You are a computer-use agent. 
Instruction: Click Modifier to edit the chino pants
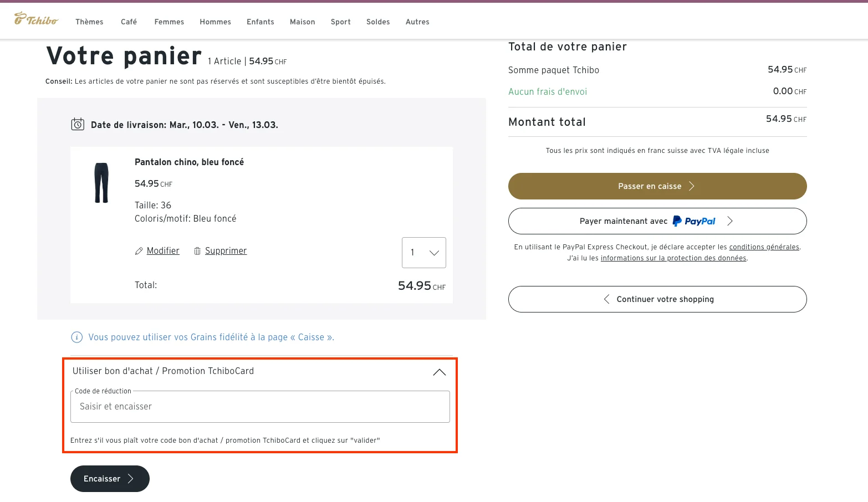pyautogui.click(x=162, y=250)
